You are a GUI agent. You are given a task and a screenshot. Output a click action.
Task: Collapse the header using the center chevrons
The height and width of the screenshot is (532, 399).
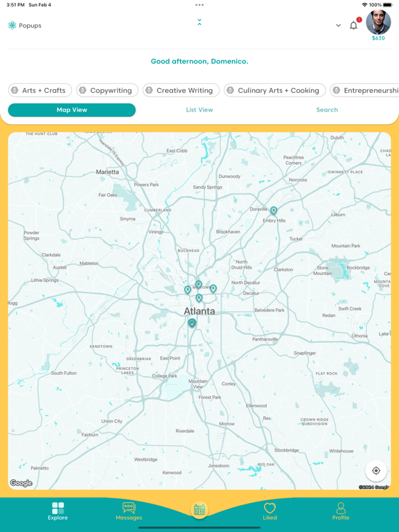click(199, 22)
